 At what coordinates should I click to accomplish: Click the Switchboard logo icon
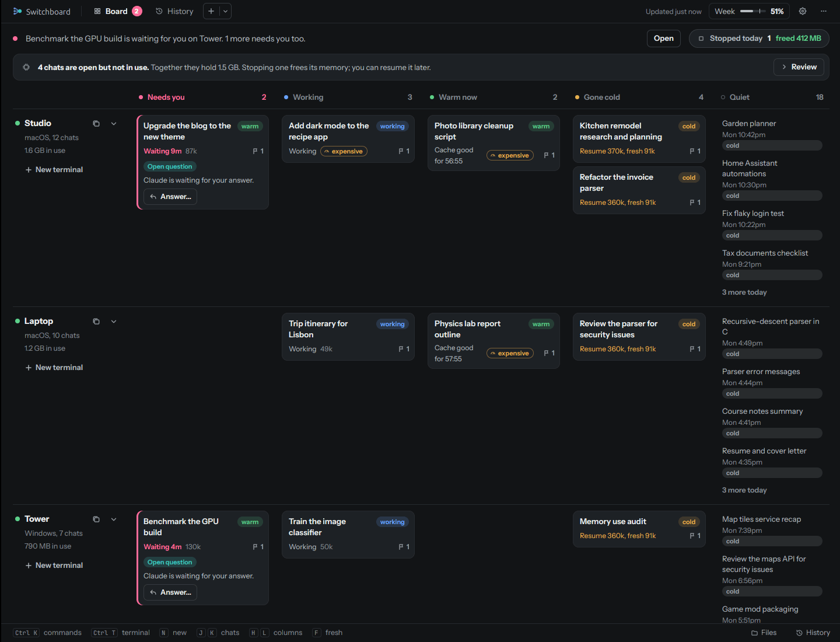(17, 11)
